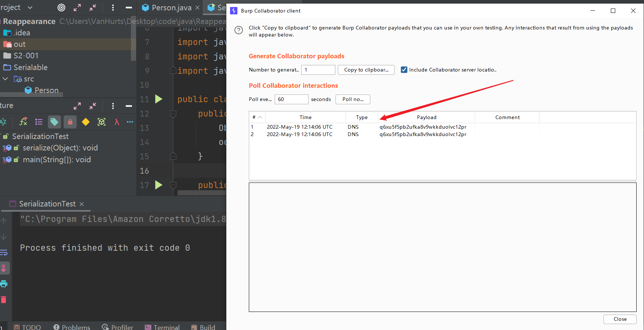The height and width of the screenshot is (330, 644).
Task: Click the up arrow in run console toolbar
Action: pyautogui.click(x=4, y=221)
